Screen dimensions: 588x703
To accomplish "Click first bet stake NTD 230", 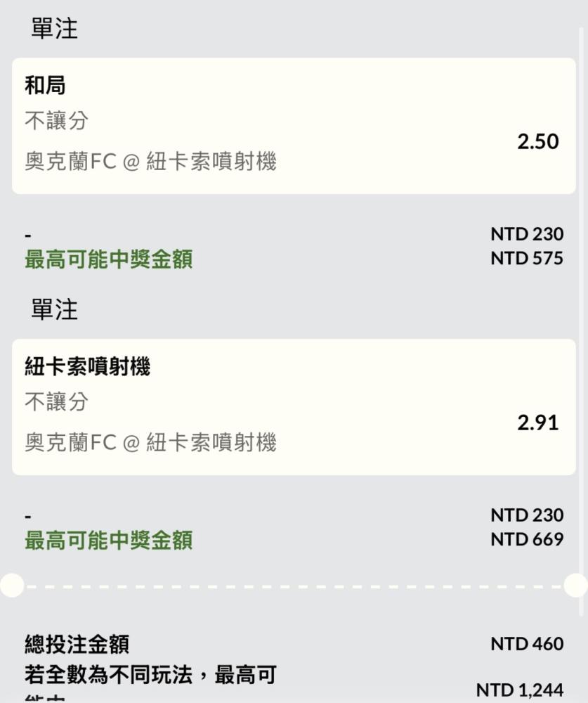I will (x=527, y=234).
